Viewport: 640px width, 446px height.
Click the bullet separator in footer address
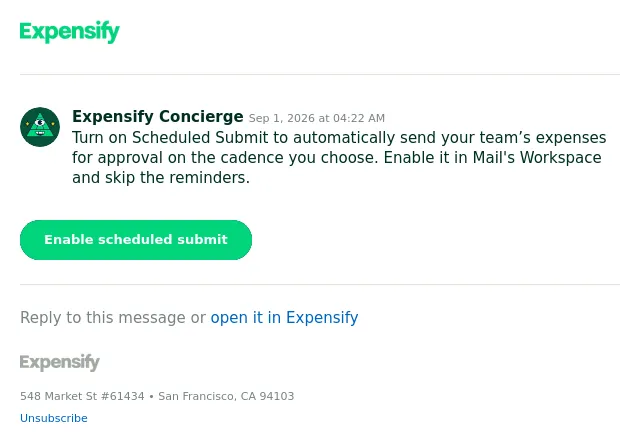click(x=151, y=397)
